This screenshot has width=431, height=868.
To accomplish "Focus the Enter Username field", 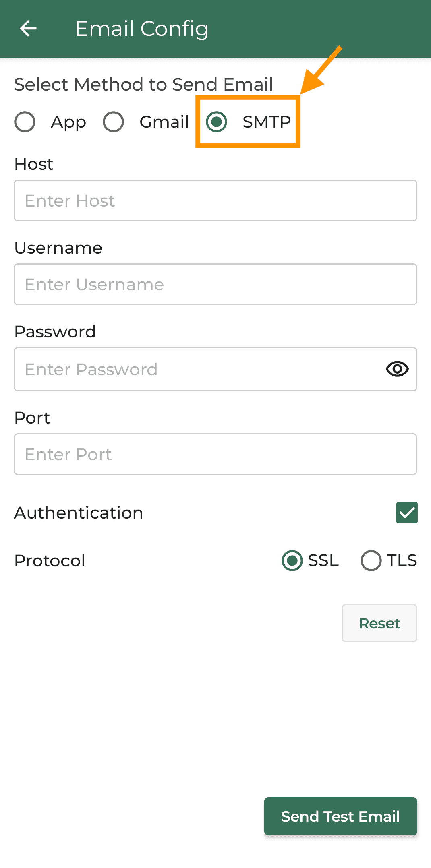I will (215, 284).
